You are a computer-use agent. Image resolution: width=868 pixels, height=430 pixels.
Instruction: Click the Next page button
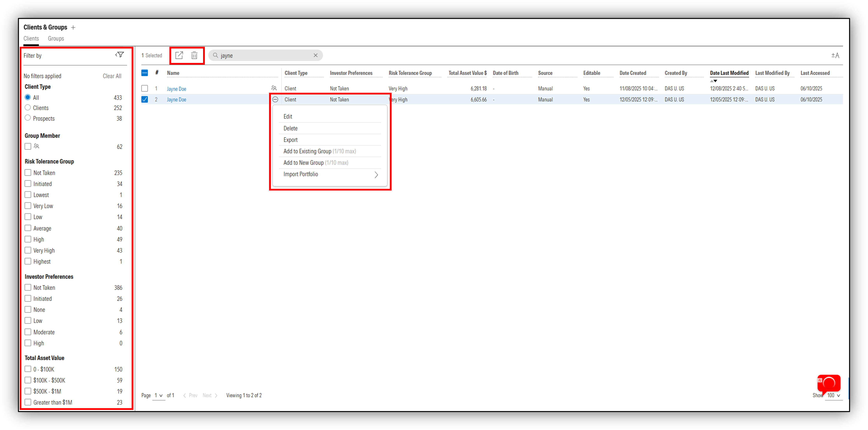pyautogui.click(x=210, y=395)
